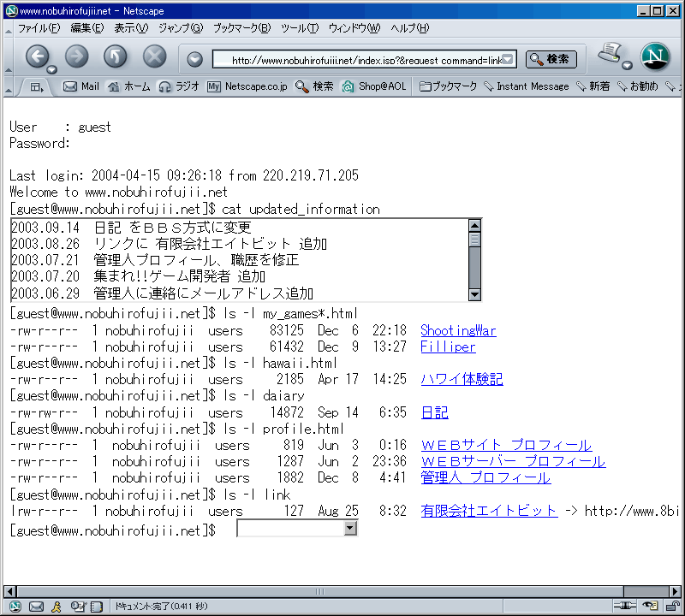Viewport: 685px width, 616px height.
Task: Click the 新着 bookmark
Action: coord(593,86)
